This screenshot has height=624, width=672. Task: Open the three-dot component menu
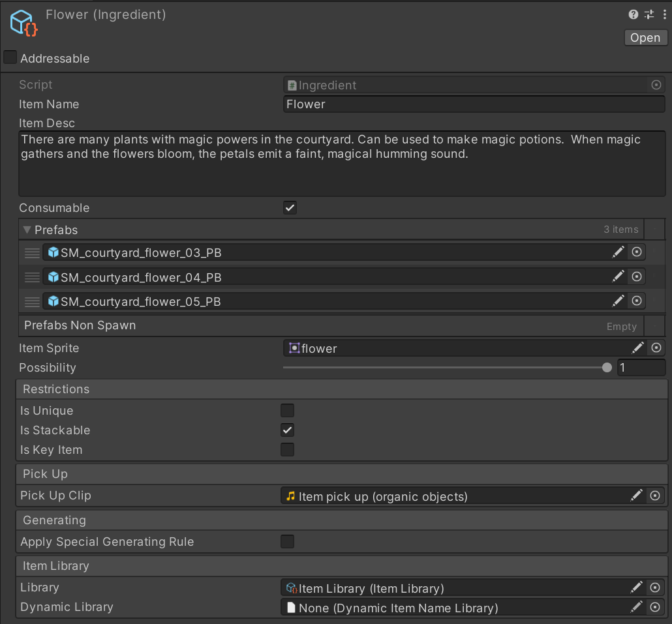[x=664, y=14]
